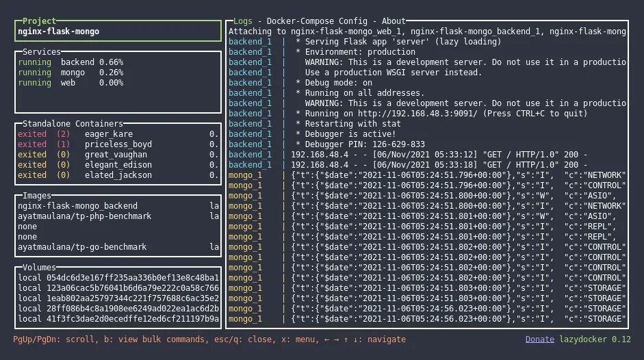The height and width of the screenshot is (360, 644).
Task: Pick the elated_jackson container
Action: coord(118,175)
